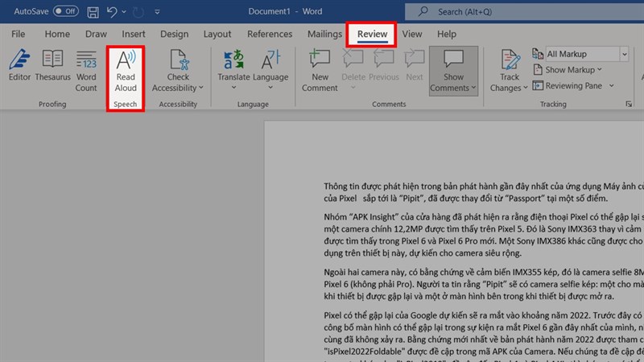
Task: Open the Help tab
Action: pyautogui.click(x=447, y=34)
